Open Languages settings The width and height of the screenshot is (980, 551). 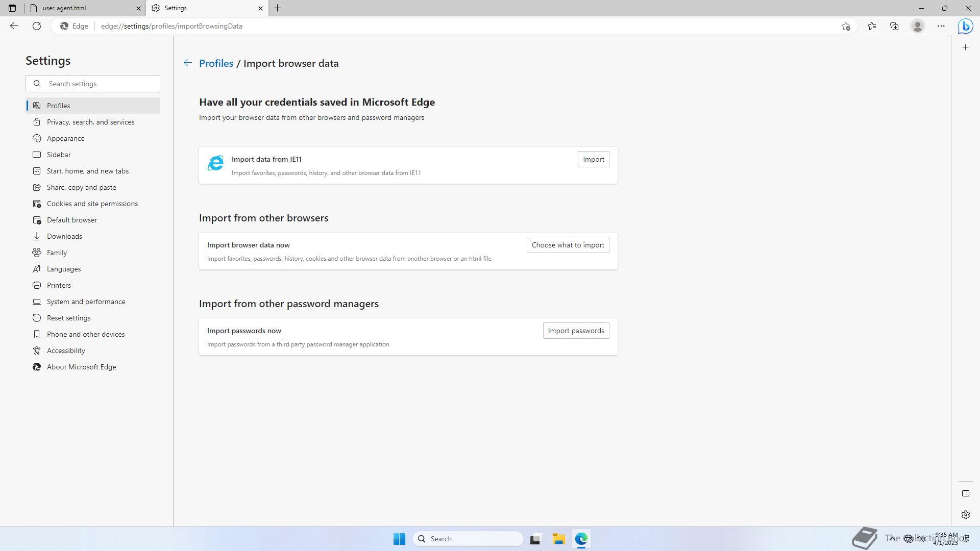[x=93, y=269]
